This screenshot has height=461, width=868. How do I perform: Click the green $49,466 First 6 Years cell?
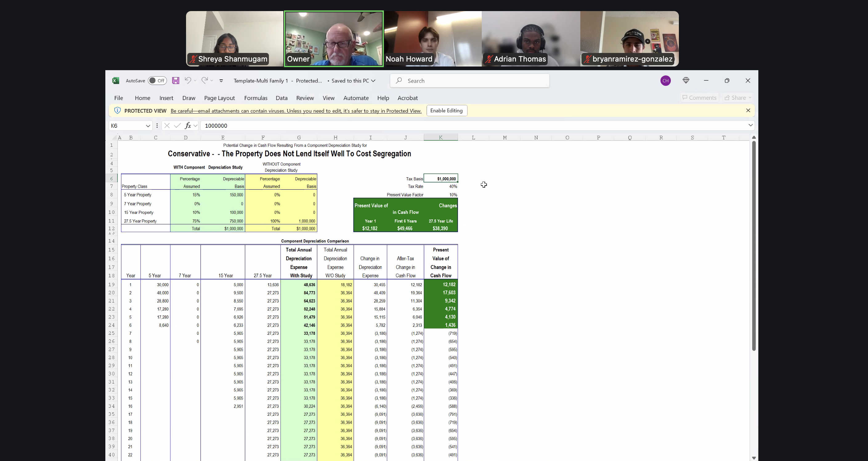coord(405,229)
